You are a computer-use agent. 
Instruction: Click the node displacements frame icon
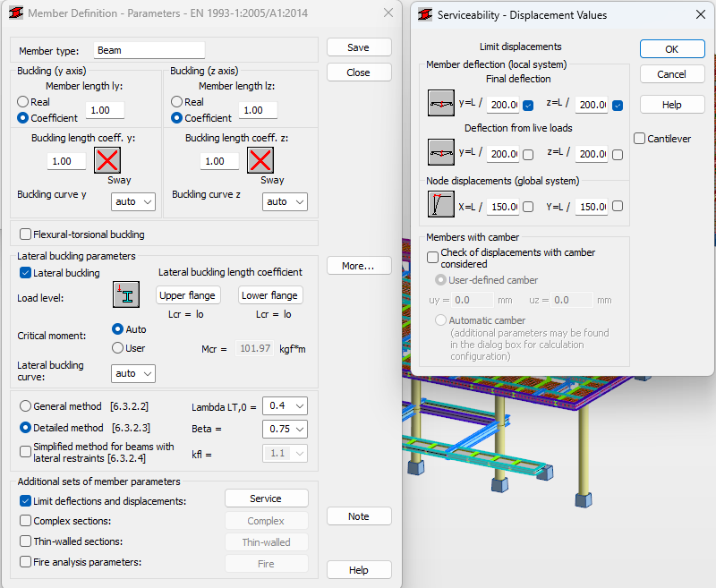coord(440,204)
